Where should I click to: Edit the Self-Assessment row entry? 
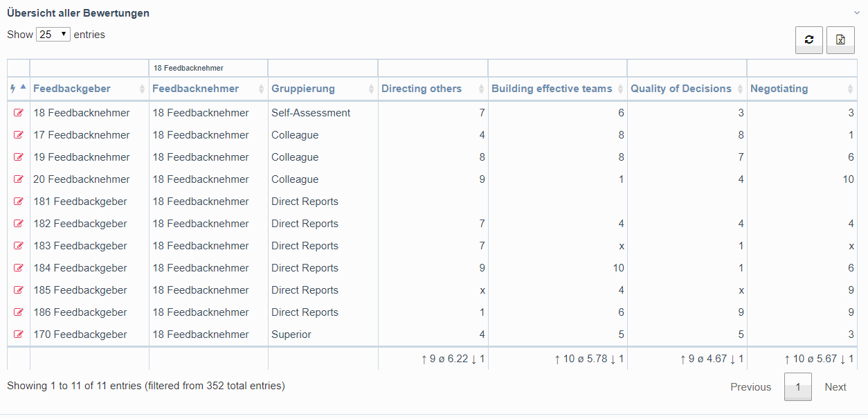click(x=19, y=113)
